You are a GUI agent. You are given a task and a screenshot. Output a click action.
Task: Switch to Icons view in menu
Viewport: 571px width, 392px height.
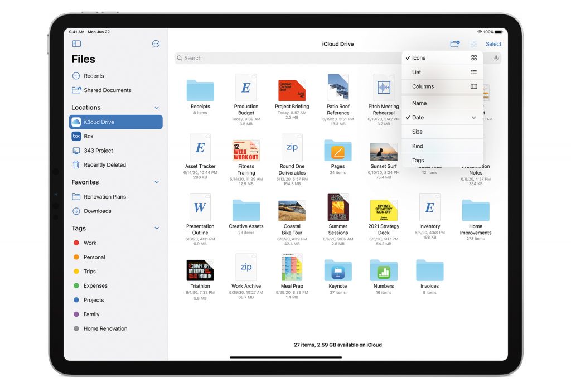(442, 58)
